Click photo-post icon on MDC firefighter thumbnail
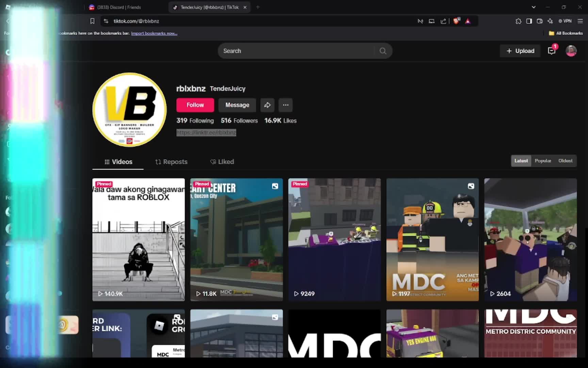 click(471, 186)
